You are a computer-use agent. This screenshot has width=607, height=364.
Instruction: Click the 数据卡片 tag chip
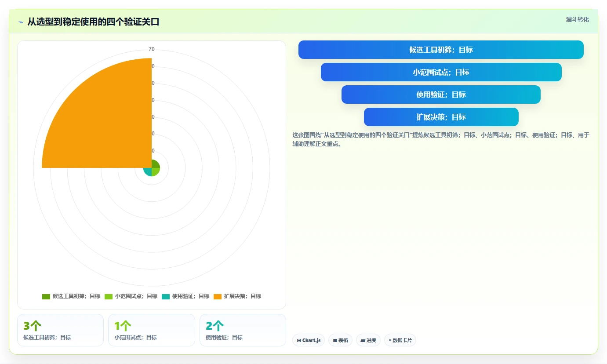pyautogui.click(x=400, y=340)
